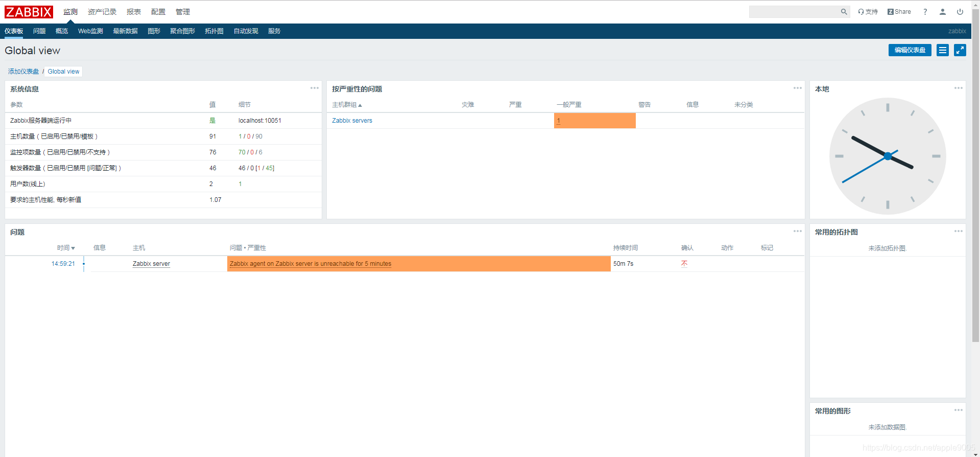
Task: Click the 编辑仪表盘 button
Action: 910,50
